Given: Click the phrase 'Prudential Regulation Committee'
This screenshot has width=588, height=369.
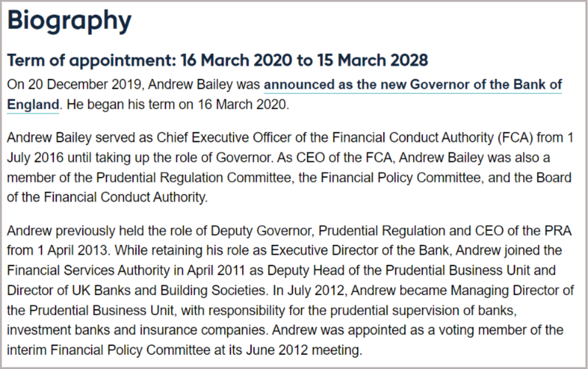Looking at the screenshot, I should coord(194,177).
